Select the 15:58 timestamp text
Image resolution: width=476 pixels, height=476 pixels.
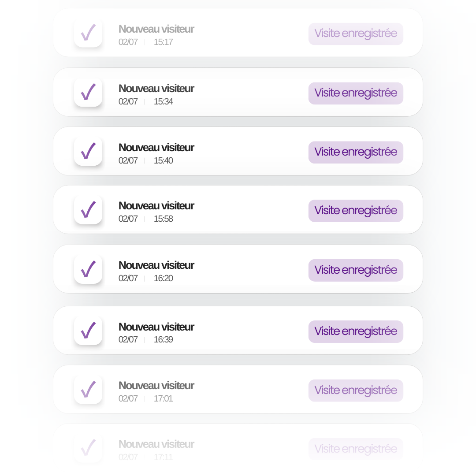tap(163, 219)
